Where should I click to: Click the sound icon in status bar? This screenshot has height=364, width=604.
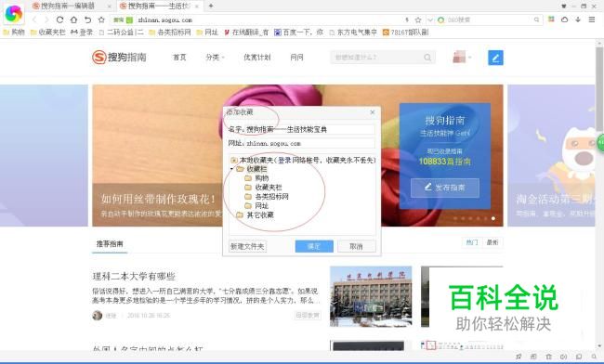[563, 357]
